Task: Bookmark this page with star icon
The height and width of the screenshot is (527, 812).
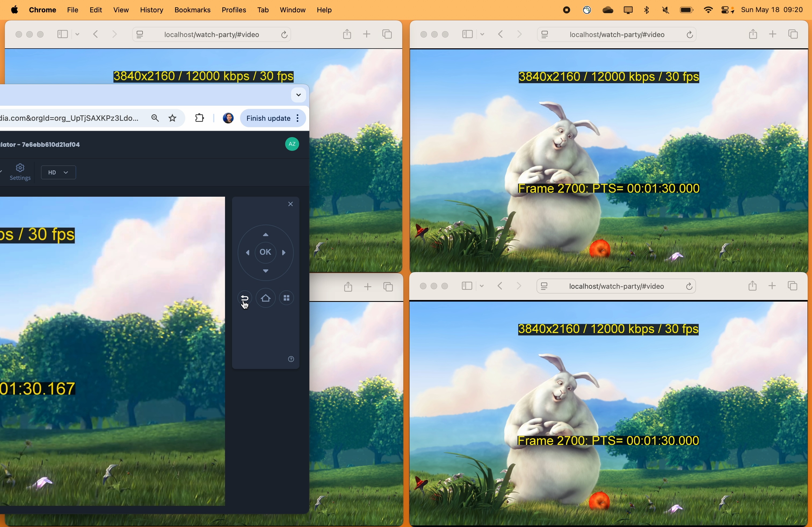Action: [x=173, y=118]
